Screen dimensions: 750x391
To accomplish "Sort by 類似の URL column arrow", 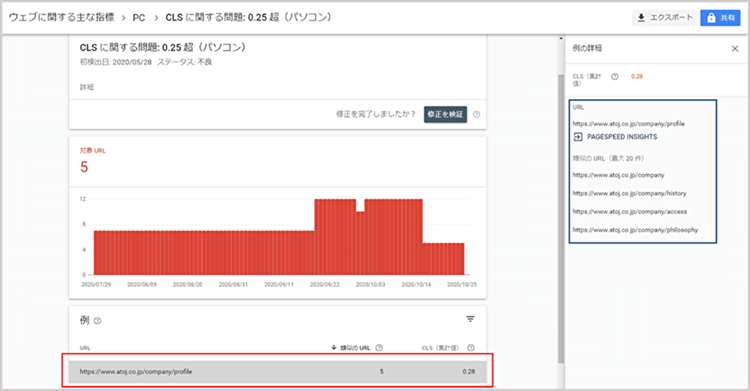I will tap(334, 347).
